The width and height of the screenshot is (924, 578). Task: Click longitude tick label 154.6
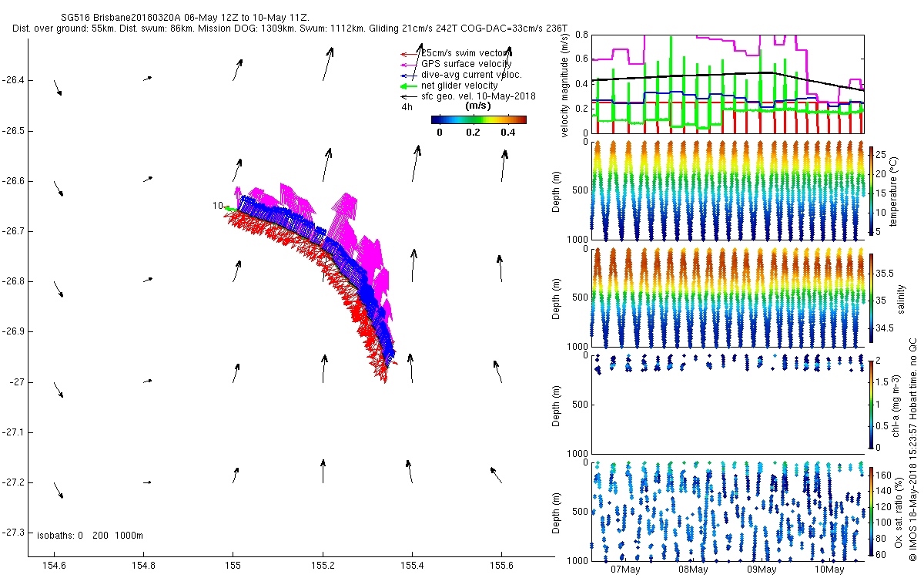[54, 566]
